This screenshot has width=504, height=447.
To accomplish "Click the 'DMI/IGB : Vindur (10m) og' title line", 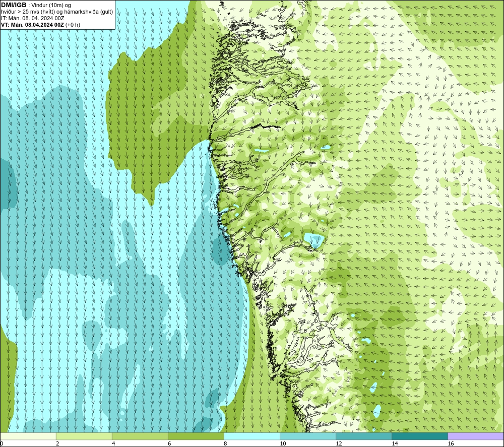I will [x=36, y=5].
